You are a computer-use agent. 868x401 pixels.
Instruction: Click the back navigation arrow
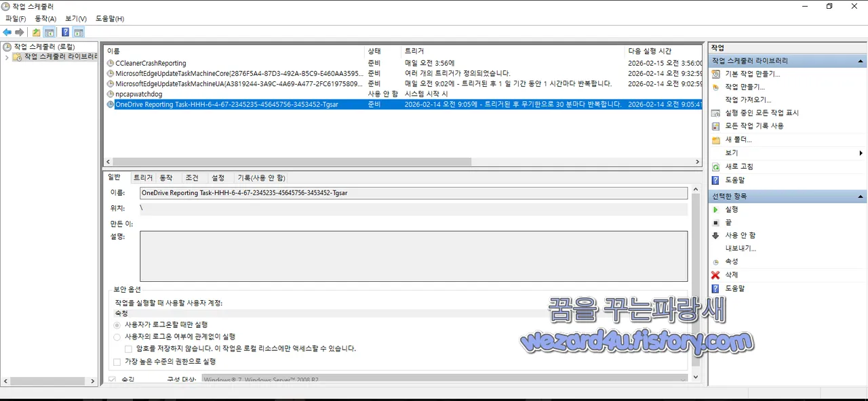(7, 32)
